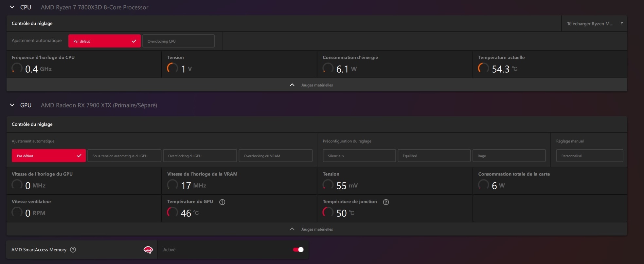Screen dimensions: 644x264
Task: Click VRAM clock speed gauge icon
Action: pyautogui.click(x=172, y=185)
